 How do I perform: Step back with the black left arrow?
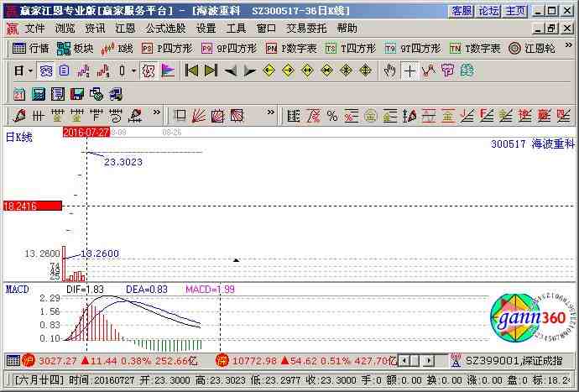click(x=231, y=71)
